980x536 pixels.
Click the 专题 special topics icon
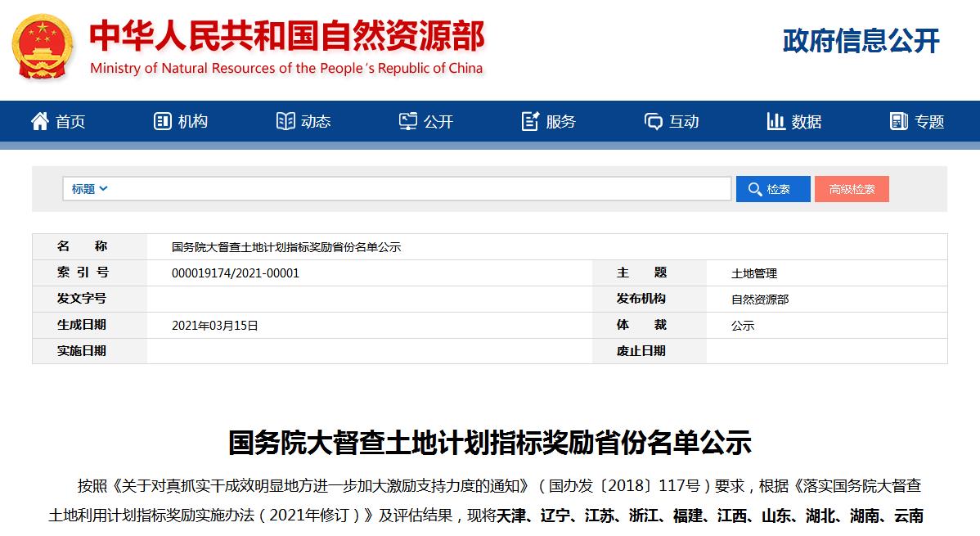click(x=899, y=121)
